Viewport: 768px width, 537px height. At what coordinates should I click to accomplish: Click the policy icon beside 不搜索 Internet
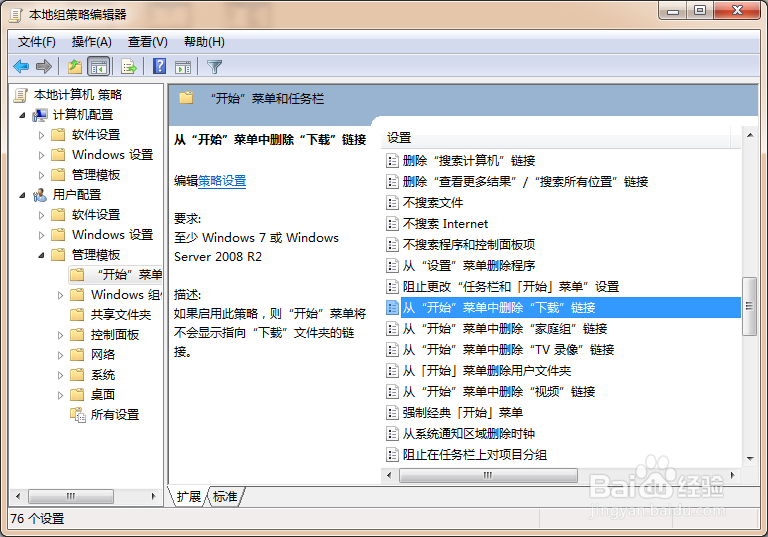coord(392,224)
